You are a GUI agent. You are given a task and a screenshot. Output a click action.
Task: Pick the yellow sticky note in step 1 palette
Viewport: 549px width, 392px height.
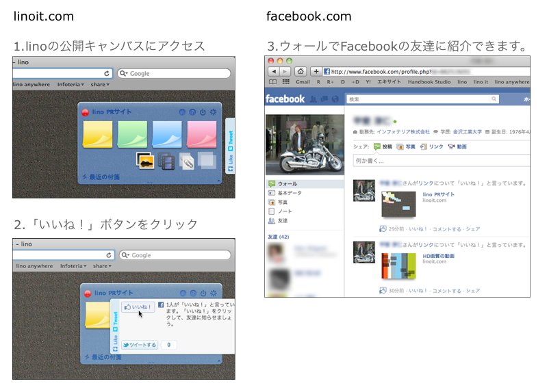(98, 134)
